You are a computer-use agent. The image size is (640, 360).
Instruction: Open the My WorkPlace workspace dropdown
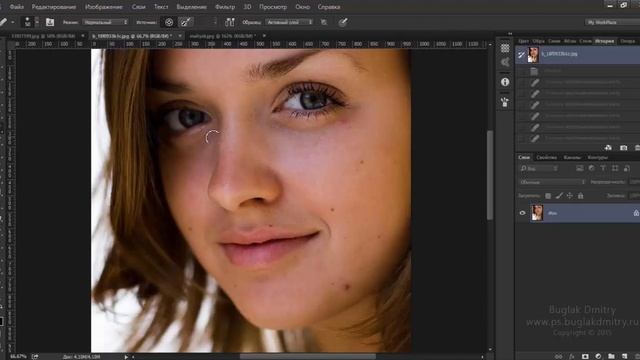(612, 22)
